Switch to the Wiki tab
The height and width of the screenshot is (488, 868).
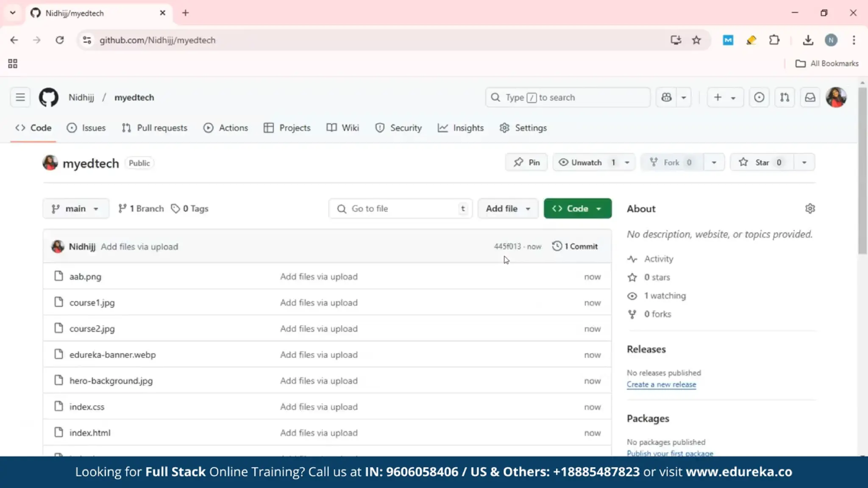point(343,128)
